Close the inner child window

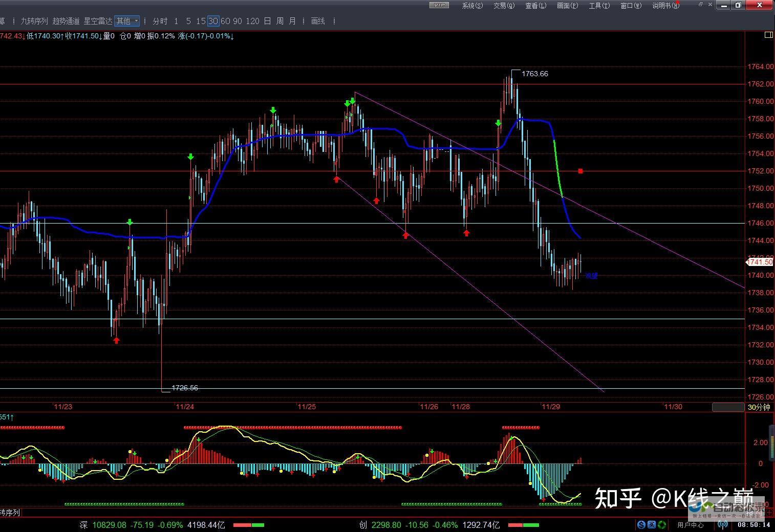pyautogui.click(x=711, y=4)
